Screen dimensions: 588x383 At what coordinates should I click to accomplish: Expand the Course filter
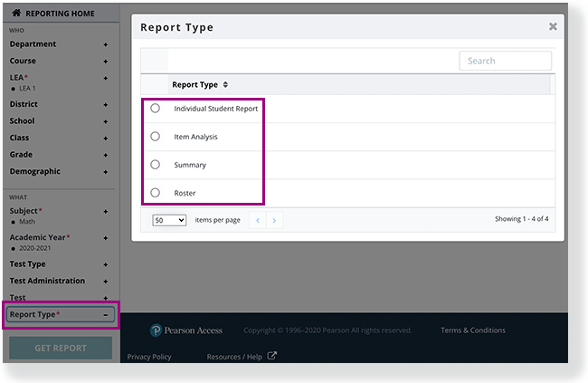[x=105, y=62]
